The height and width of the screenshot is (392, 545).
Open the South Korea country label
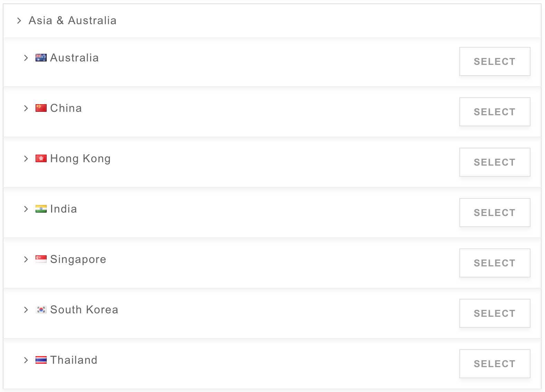[84, 310]
